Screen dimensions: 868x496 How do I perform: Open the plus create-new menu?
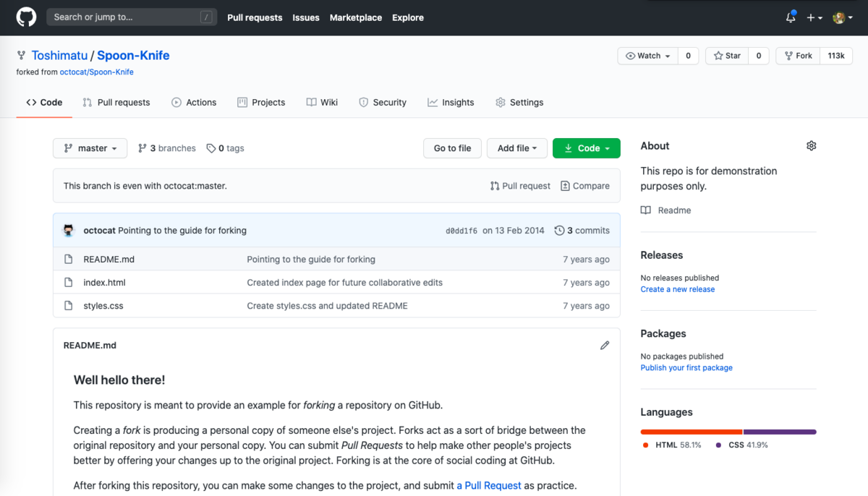814,17
